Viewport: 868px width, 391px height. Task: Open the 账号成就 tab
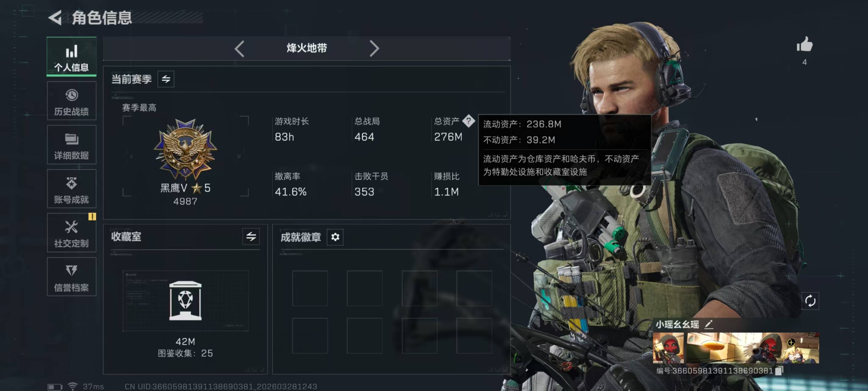(x=71, y=188)
